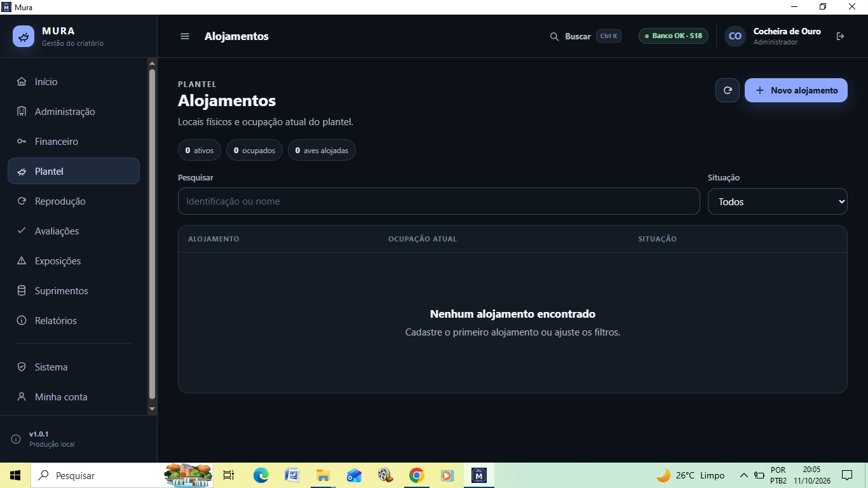Click the Administração building icon
Viewport: 868px width, 488px height.
pos(22,111)
